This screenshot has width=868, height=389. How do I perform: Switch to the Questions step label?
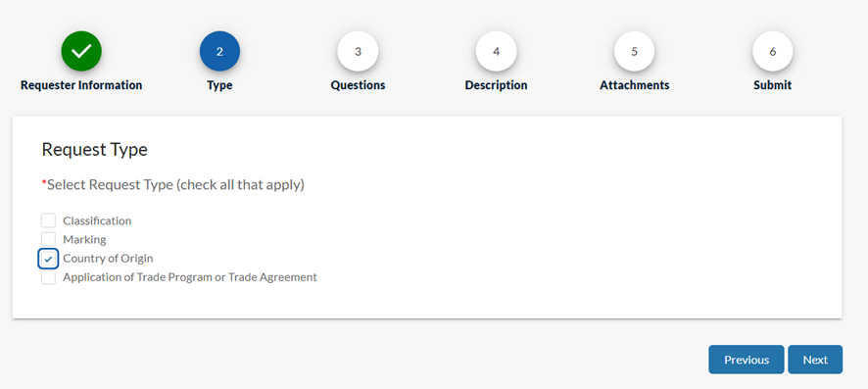(x=359, y=85)
